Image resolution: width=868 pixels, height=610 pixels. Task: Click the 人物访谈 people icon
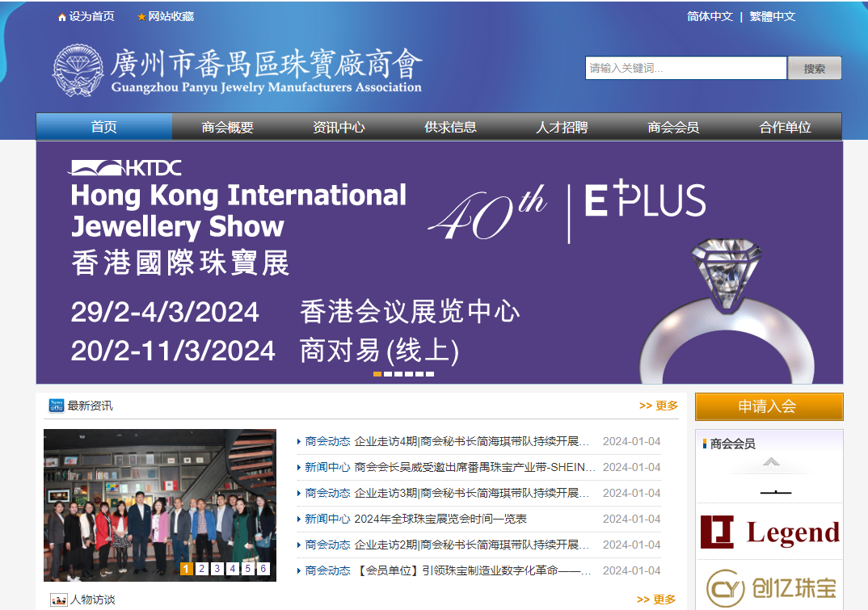59,600
